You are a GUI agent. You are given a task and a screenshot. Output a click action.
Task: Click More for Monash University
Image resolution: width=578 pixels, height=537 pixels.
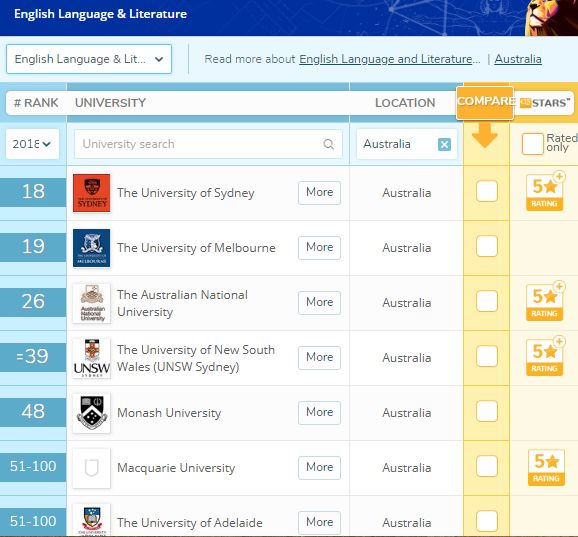(x=319, y=412)
